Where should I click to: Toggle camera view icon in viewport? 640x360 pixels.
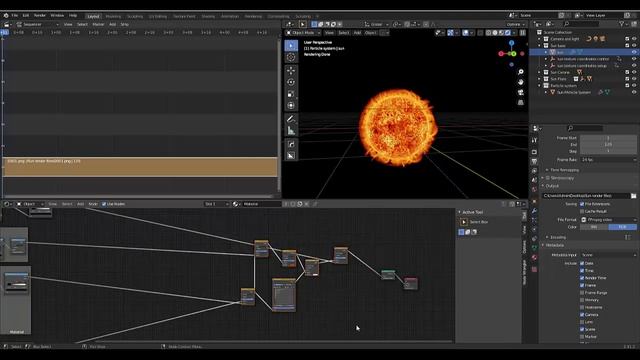[520, 93]
